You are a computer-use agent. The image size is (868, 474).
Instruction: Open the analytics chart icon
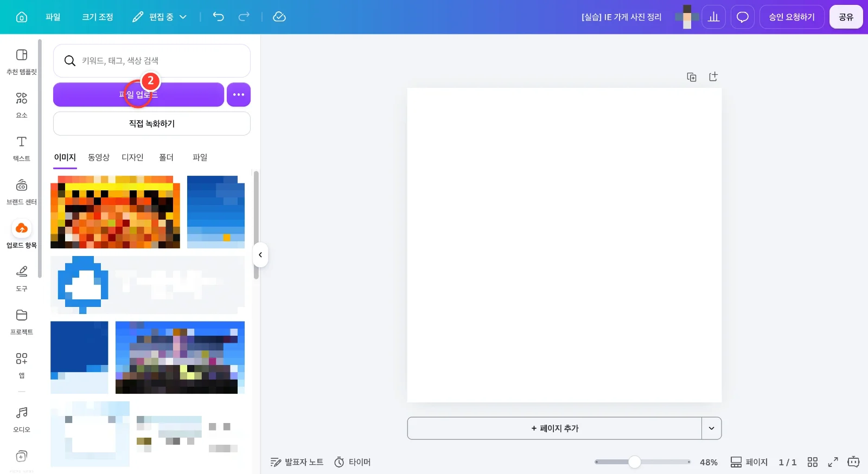pyautogui.click(x=714, y=17)
